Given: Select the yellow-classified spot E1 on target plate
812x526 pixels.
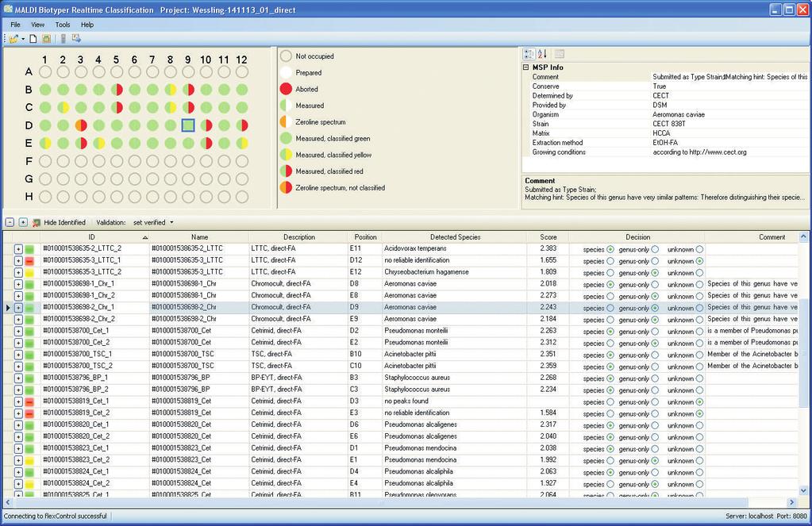Looking at the screenshot, I should coord(45,143).
